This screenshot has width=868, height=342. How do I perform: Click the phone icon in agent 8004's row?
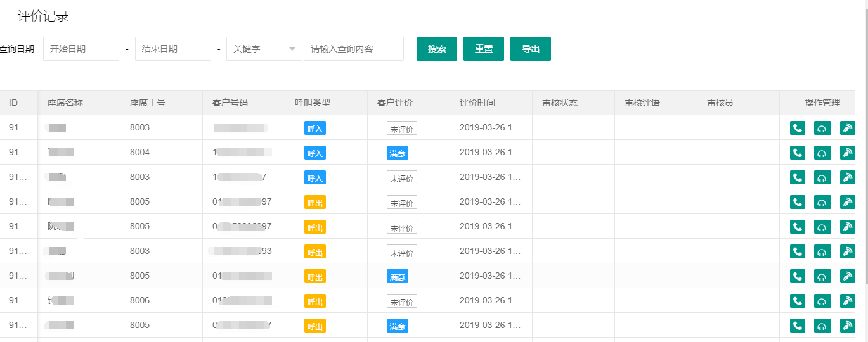(x=798, y=153)
